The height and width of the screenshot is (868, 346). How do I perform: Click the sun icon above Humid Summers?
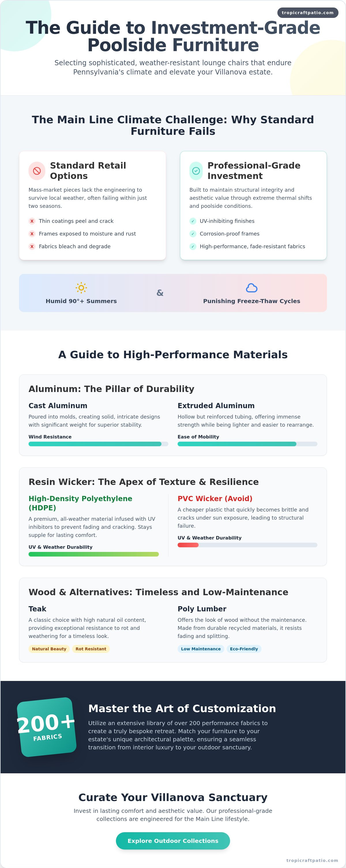coord(81,288)
